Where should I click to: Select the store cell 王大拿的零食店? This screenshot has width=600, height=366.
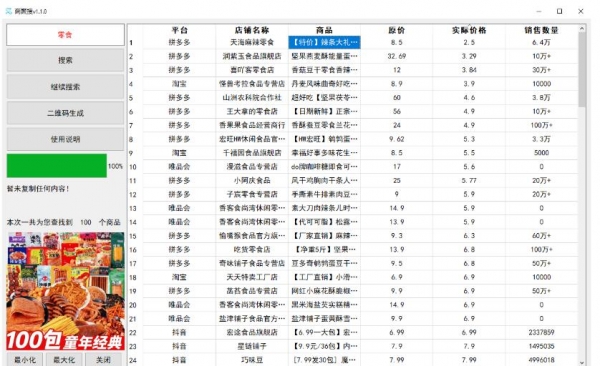[x=252, y=111]
